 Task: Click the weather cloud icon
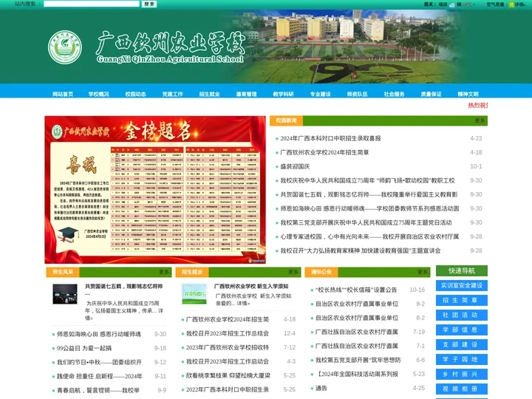tap(452, 4)
